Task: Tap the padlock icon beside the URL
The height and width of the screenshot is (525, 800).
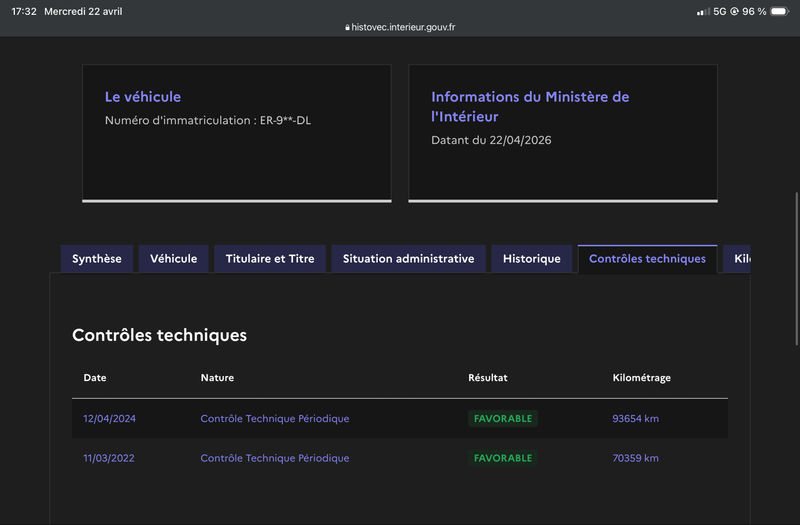Action: tap(347, 28)
